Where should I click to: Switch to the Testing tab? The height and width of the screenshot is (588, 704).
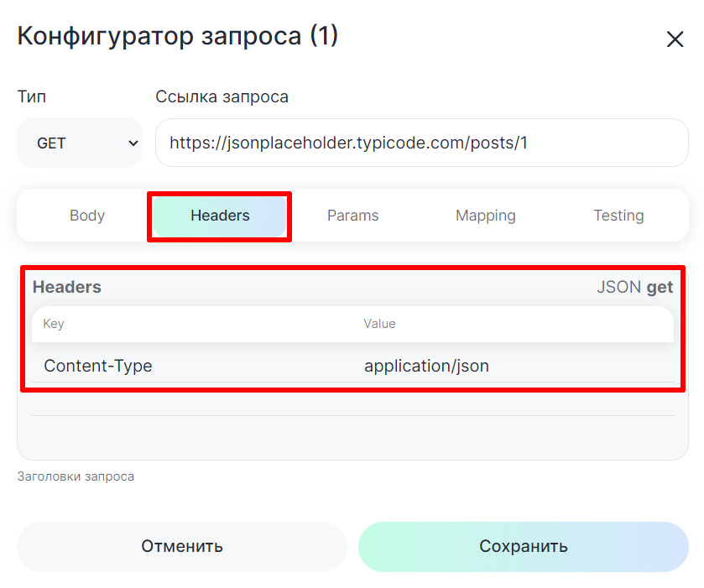[x=618, y=216]
